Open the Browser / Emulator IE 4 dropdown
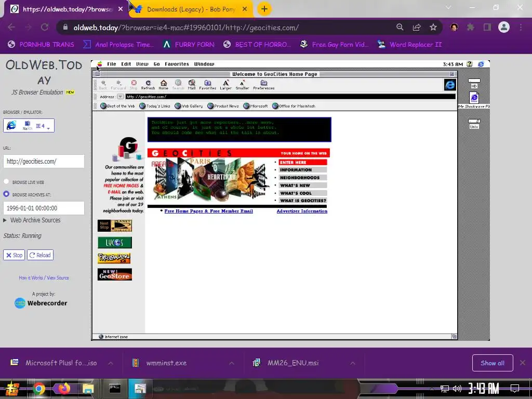The height and width of the screenshot is (399, 532). (29, 126)
